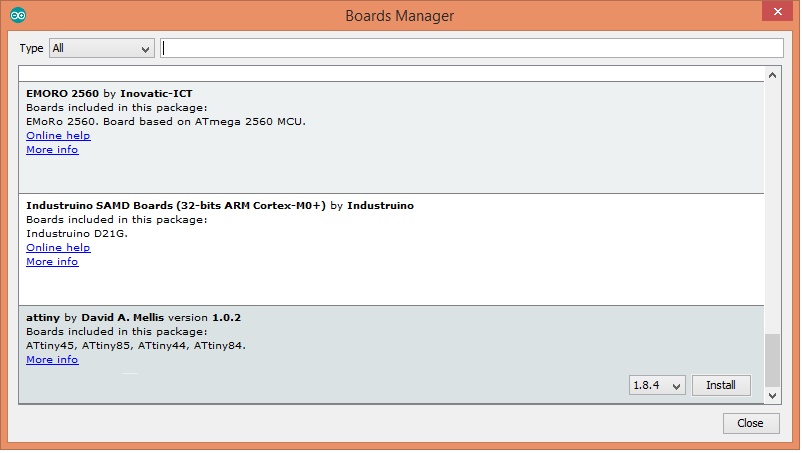802x453 pixels.
Task: Click the Boards Manager title bar text
Action: coord(399,16)
